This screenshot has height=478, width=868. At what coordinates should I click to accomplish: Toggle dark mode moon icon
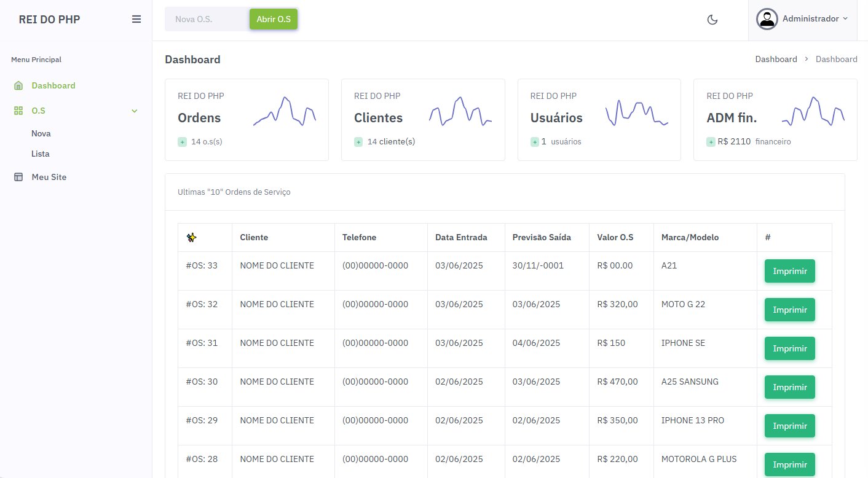712,20
